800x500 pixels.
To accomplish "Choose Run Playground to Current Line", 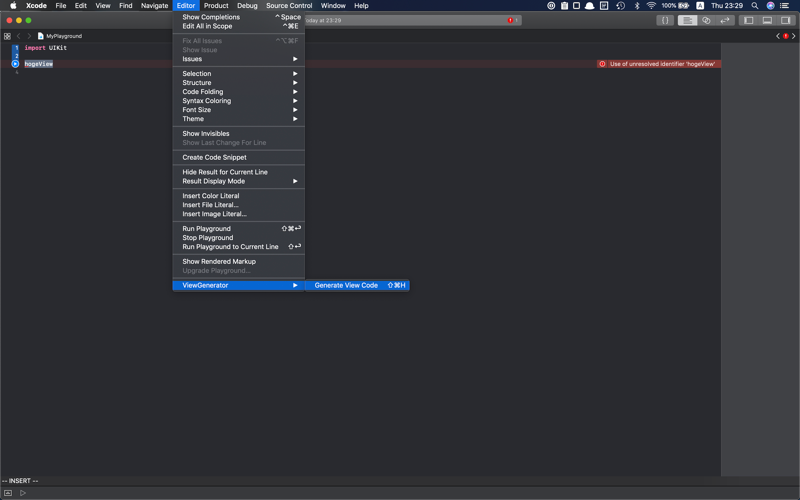I will 238,247.
